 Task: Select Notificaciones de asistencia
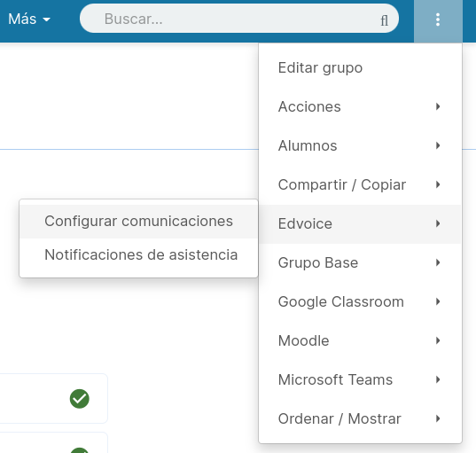139,254
